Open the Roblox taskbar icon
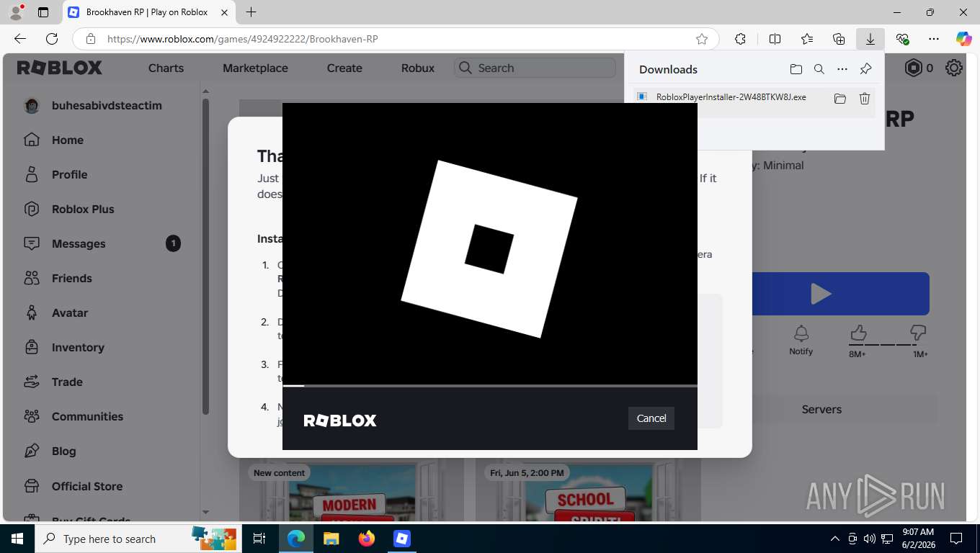The height and width of the screenshot is (553, 980). (401, 539)
